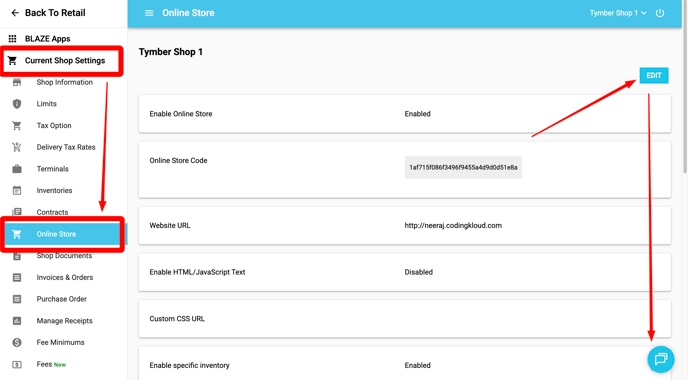Image resolution: width=688 pixels, height=380 pixels.
Task: Click the power logout icon
Action: [659, 13]
